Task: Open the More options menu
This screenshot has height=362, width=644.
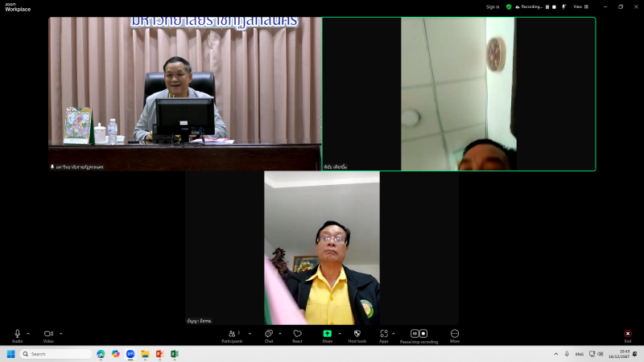Action: pyautogui.click(x=455, y=334)
